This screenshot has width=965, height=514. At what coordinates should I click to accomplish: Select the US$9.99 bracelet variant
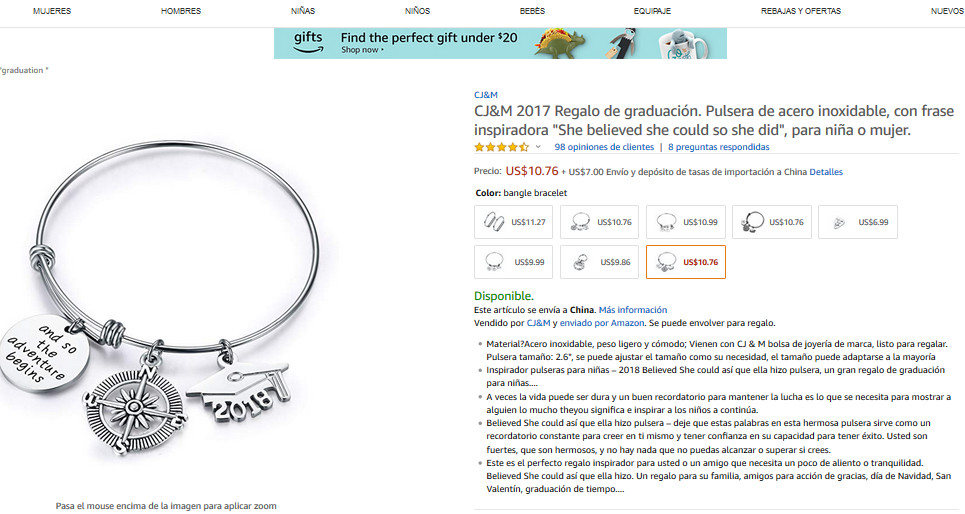513,262
